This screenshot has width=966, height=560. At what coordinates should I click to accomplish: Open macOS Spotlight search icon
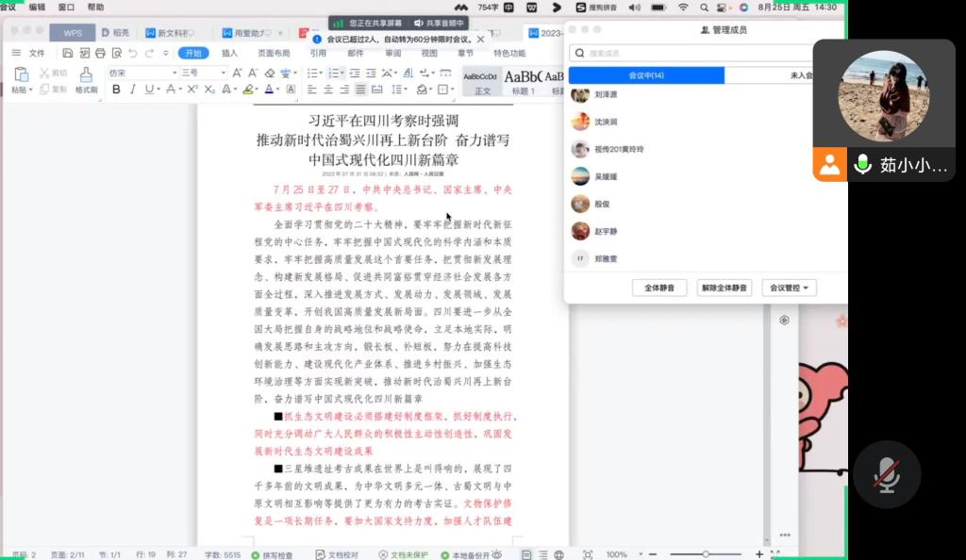[704, 8]
